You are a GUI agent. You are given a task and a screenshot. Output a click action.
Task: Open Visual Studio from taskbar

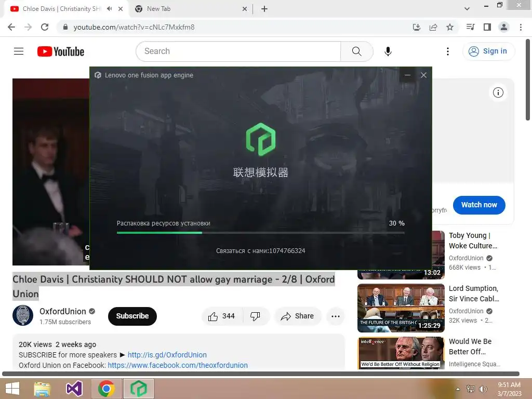(x=74, y=389)
